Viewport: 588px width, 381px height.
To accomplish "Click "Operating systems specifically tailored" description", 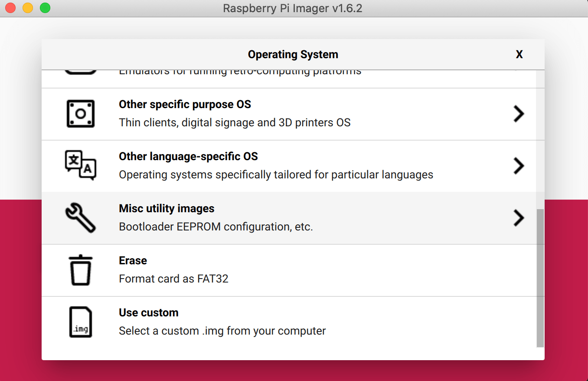I will click(276, 175).
